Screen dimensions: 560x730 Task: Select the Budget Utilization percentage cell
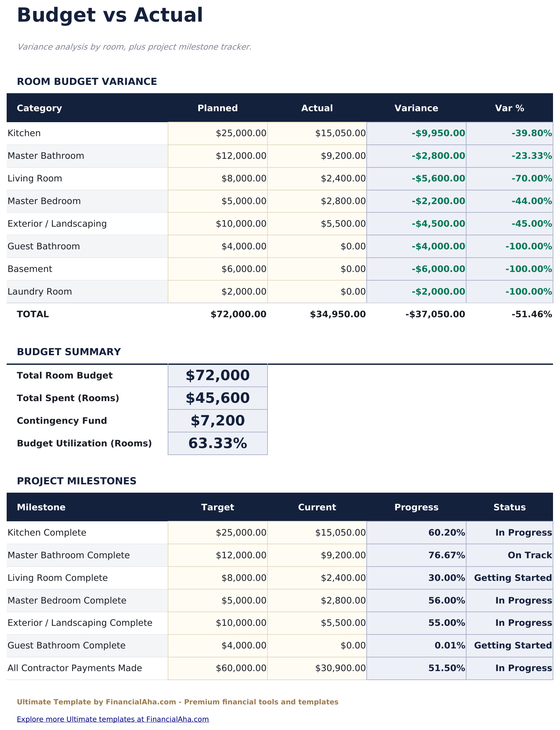coord(217,443)
